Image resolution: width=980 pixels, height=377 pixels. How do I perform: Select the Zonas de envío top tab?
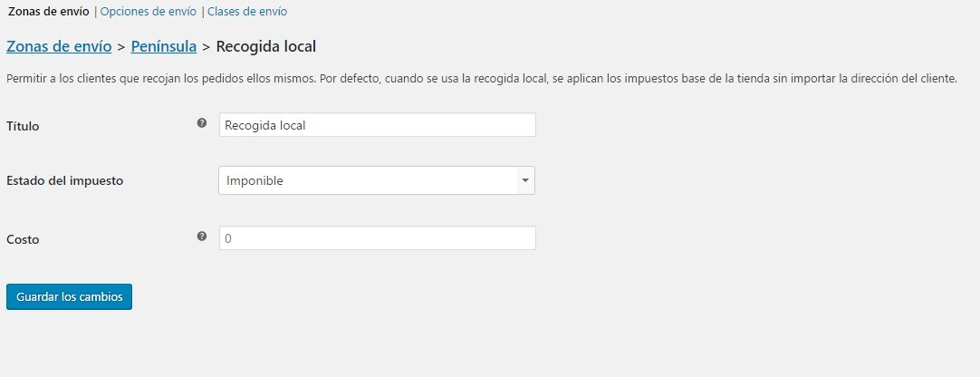click(x=49, y=11)
